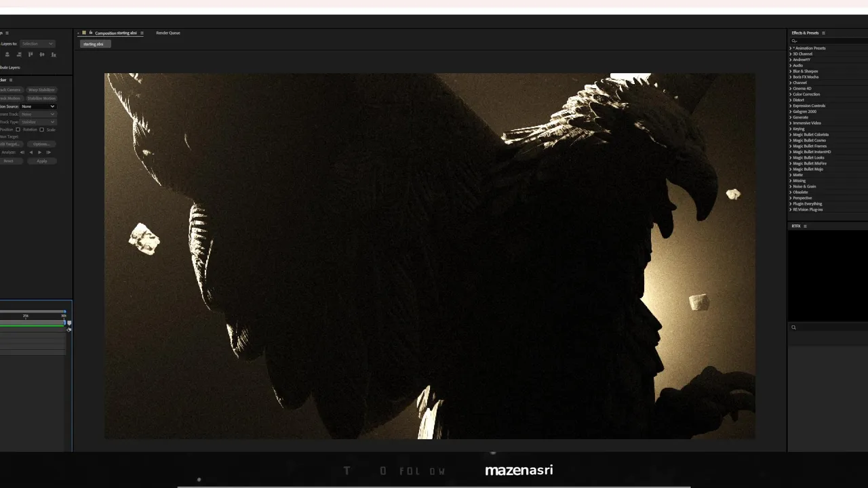Expand the Distort effects category
868x488 pixels.
[x=791, y=100]
